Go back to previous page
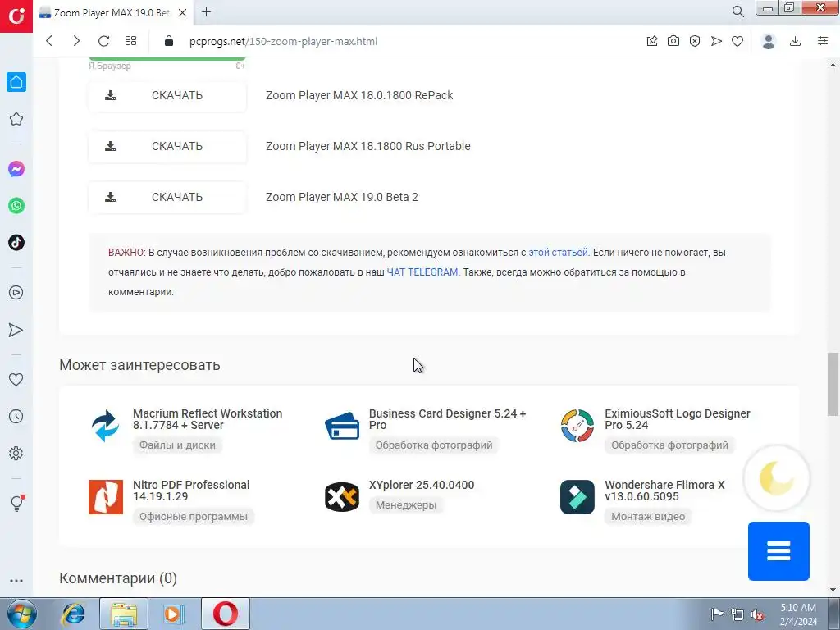 49,41
